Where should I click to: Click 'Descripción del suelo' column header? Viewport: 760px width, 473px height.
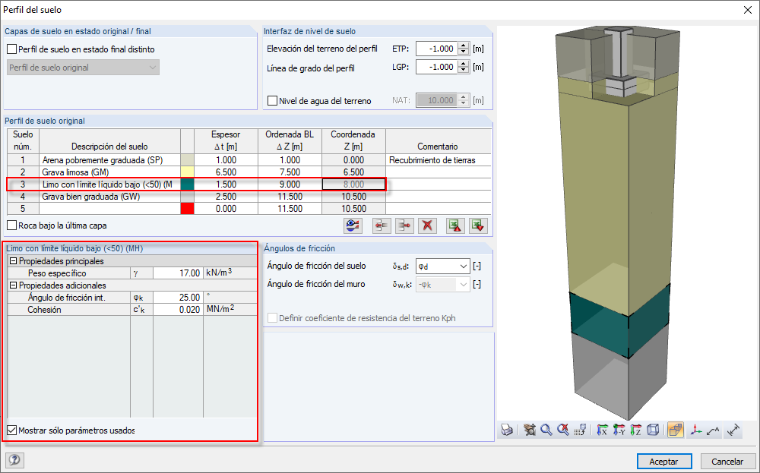coord(110,141)
